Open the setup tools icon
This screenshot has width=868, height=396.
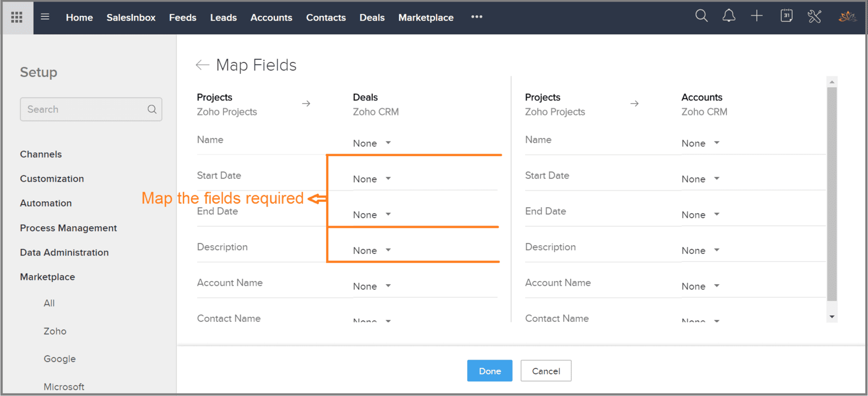(814, 16)
